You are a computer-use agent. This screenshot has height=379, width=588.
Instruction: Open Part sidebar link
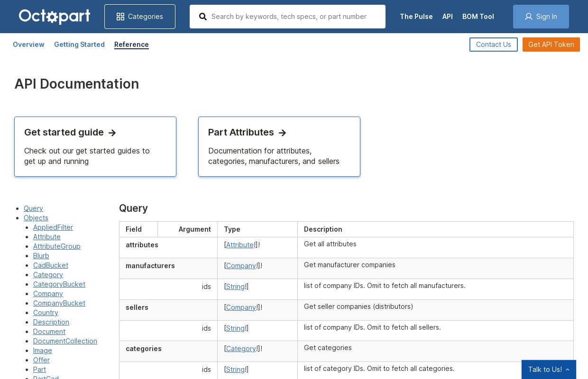(x=39, y=370)
